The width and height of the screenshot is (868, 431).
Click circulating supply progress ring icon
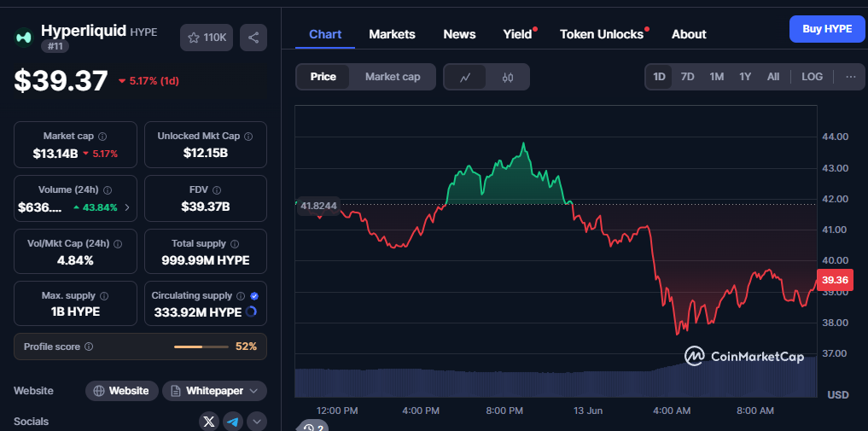pos(251,312)
